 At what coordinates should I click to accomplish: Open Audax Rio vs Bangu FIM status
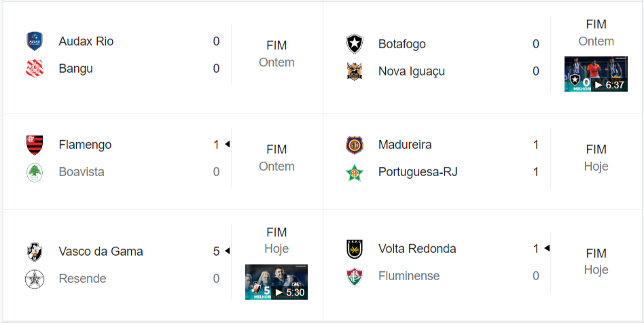pyautogui.click(x=276, y=46)
